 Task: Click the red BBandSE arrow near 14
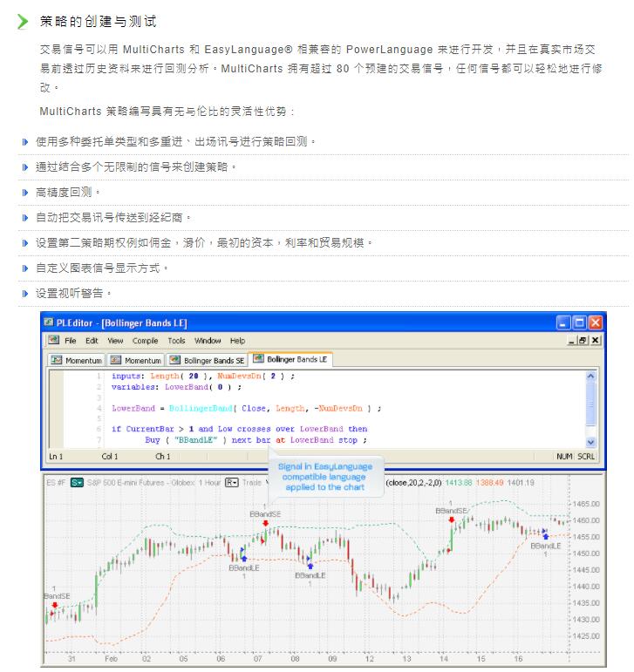coord(452,519)
